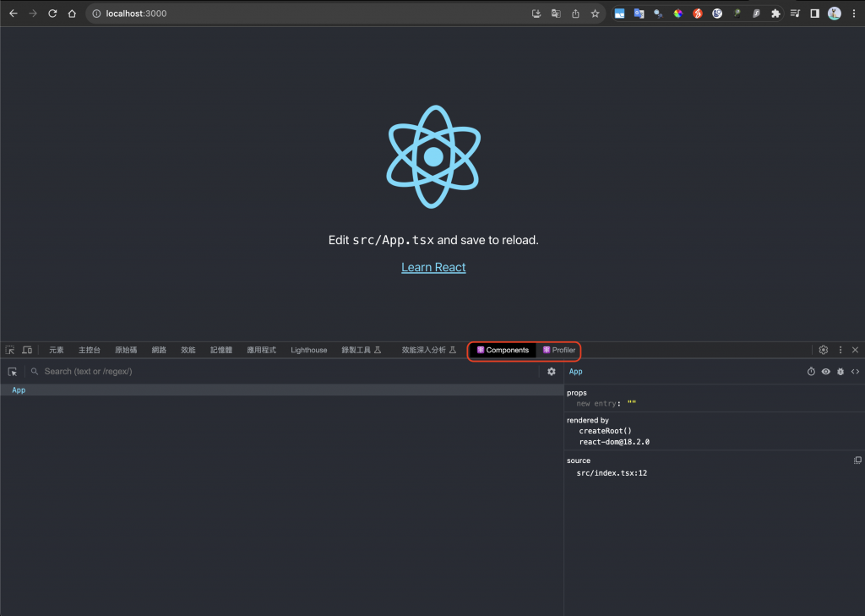Activate DevTools inspect element picker
The width and height of the screenshot is (865, 616).
coord(10,350)
